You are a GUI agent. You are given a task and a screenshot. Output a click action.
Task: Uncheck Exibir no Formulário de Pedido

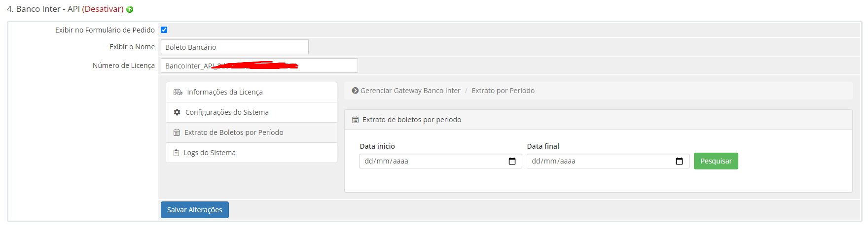click(x=164, y=30)
